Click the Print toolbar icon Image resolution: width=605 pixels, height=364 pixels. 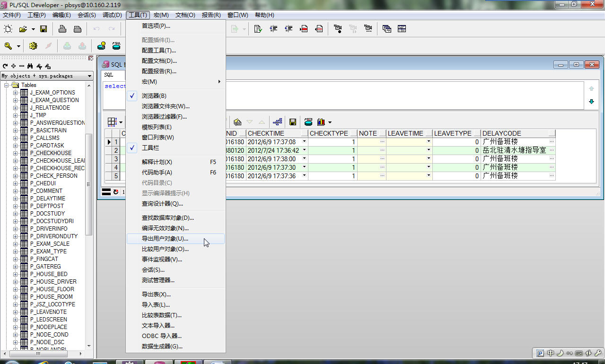coord(62,29)
